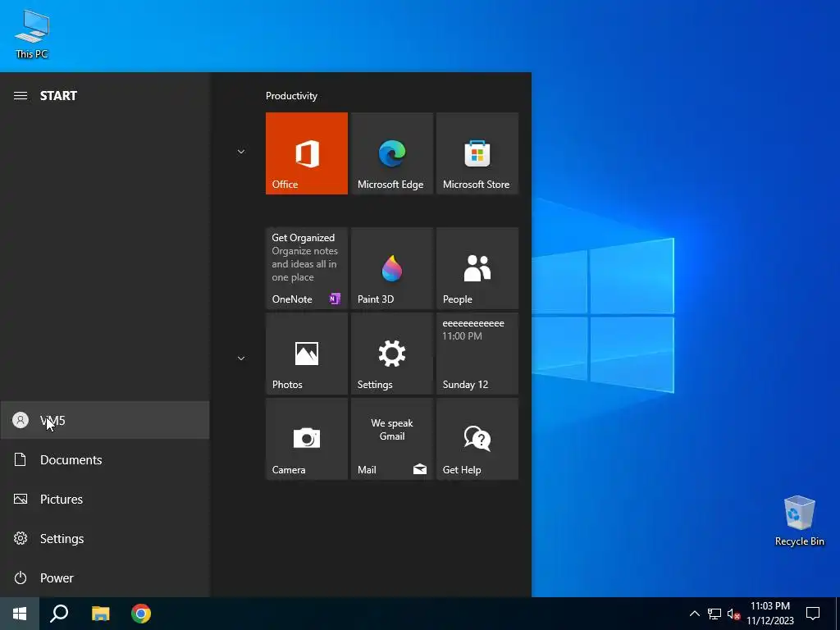
Task: Click the taskbar clock 11:03 PM
Action: tap(770, 614)
